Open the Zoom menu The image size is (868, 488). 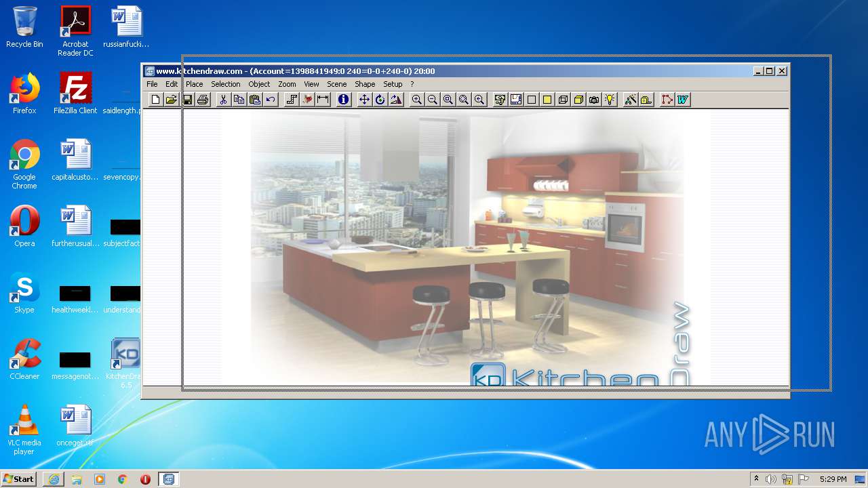[x=287, y=84]
